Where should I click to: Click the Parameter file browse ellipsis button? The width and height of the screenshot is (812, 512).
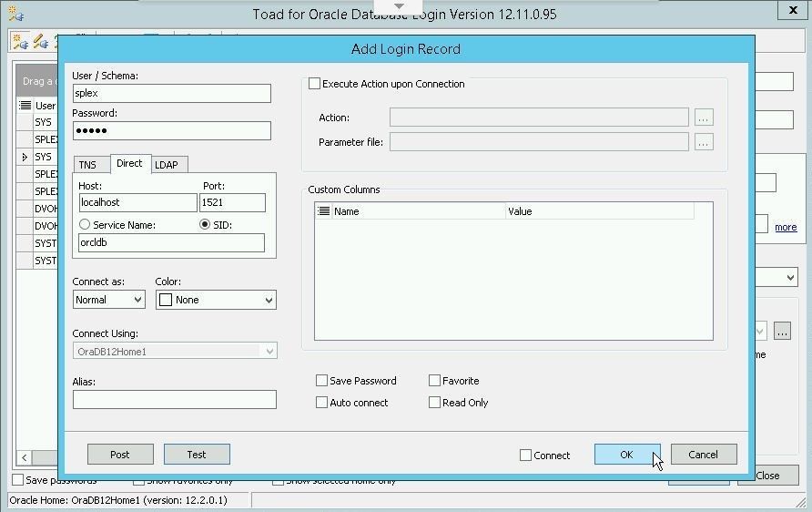point(704,142)
